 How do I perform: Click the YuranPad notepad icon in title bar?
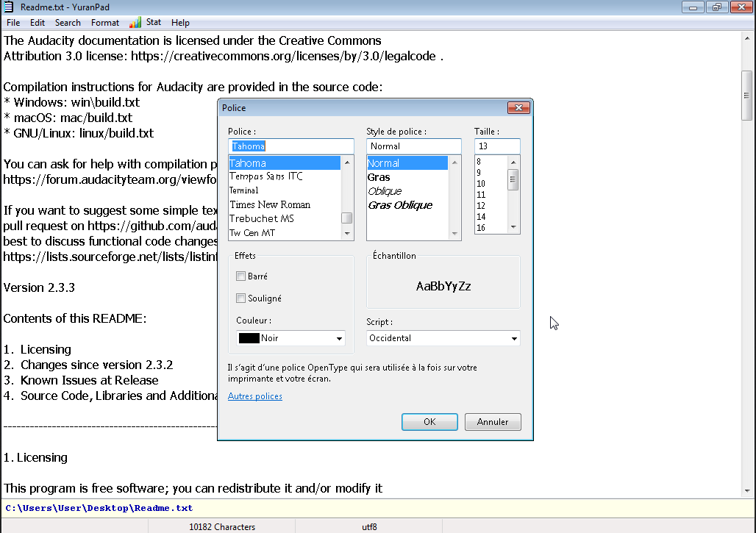pos(9,7)
